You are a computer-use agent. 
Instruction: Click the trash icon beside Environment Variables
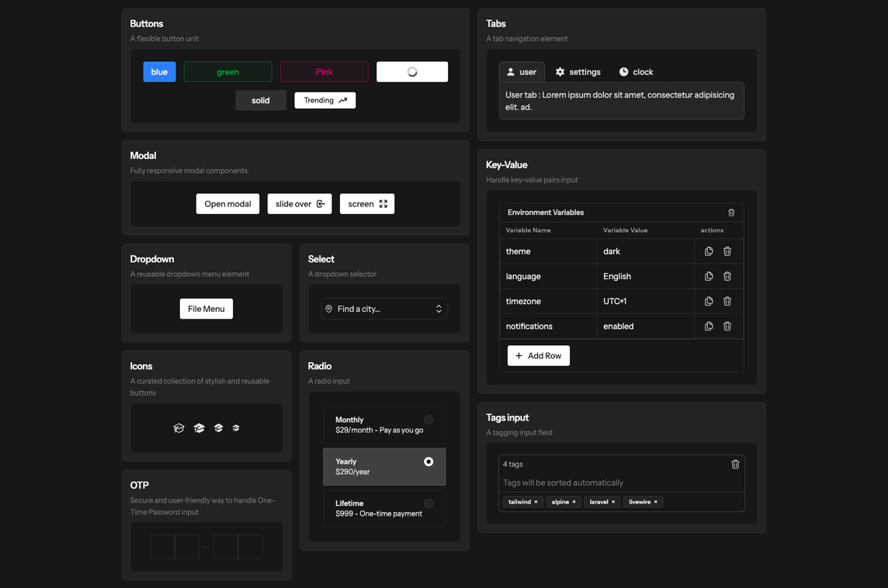(x=730, y=212)
